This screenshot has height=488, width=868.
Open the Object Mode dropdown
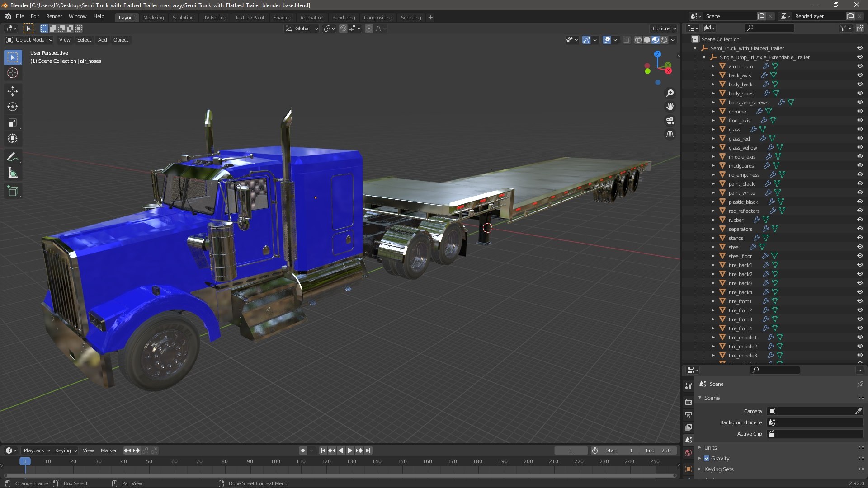pos(29,40)
